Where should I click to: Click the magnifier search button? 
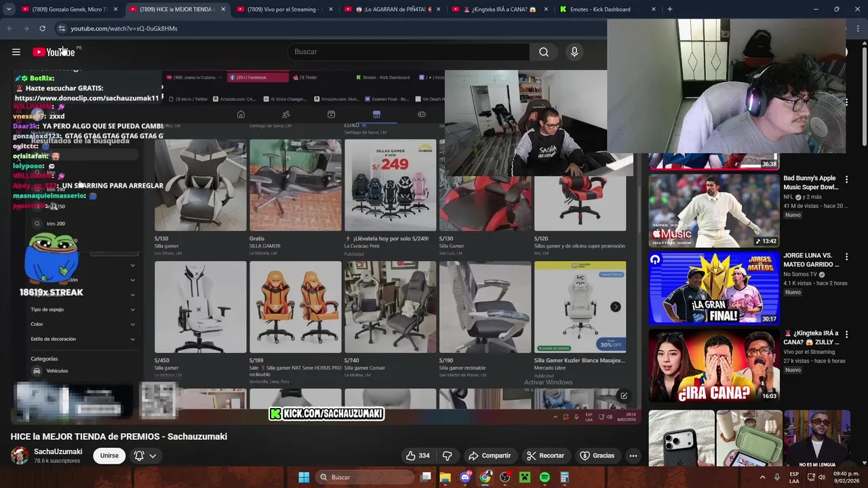(x=544, y=52)
